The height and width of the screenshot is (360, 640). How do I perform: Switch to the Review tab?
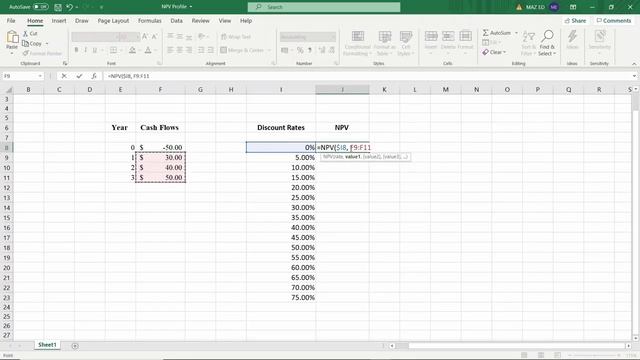[200, 20]
